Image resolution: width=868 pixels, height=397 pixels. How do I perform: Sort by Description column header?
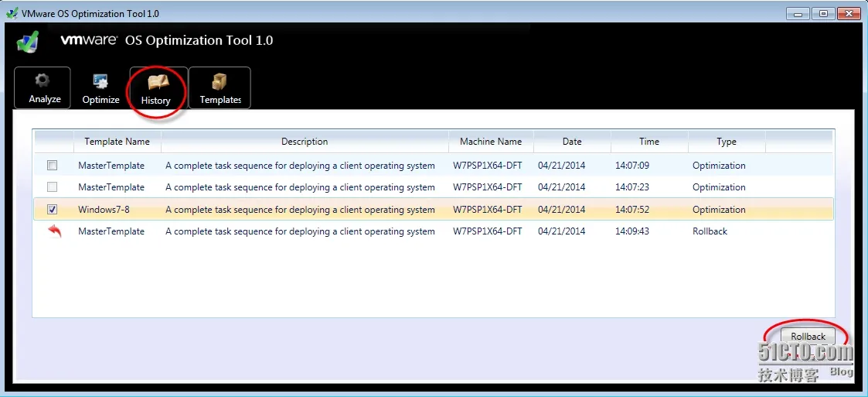(305, 142)
